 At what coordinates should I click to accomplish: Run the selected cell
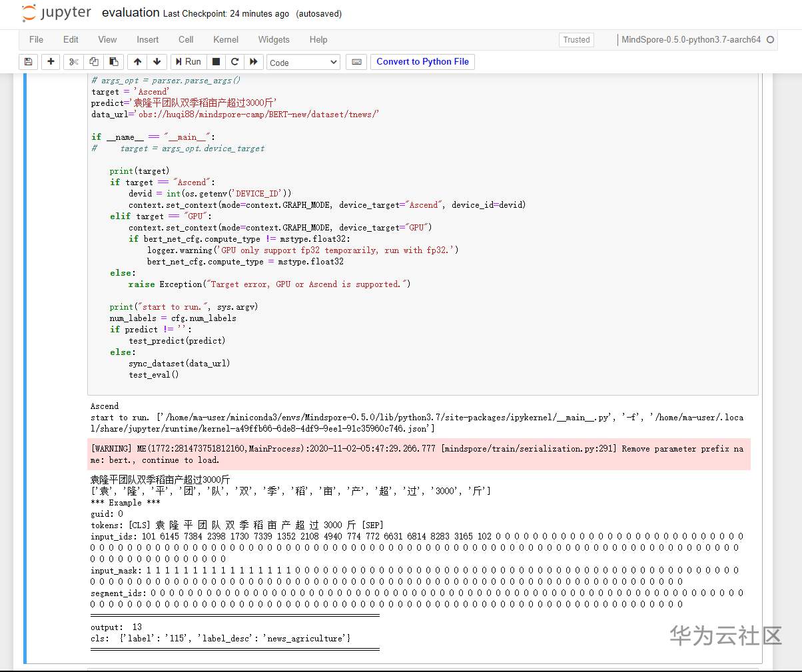pos(189,61)
